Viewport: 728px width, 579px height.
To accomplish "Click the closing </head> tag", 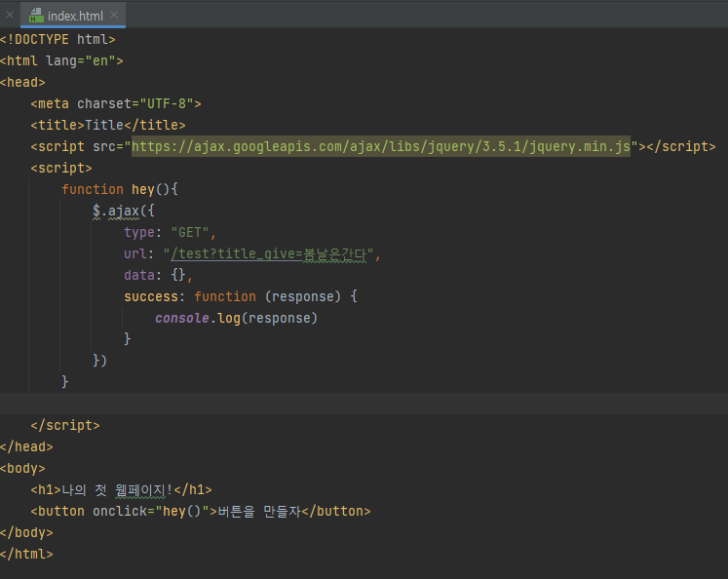I will pyautogui.click(x=26, y=446).
